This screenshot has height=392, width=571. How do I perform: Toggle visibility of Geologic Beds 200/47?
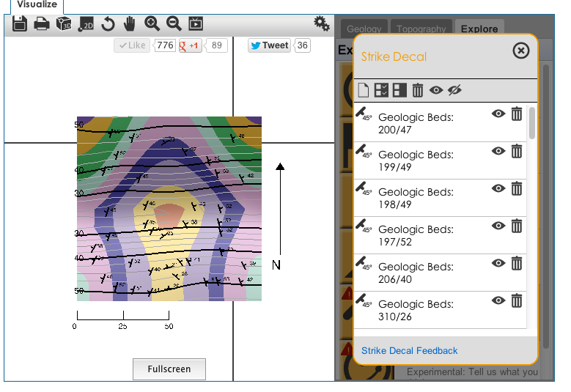pyautogui.click(x=498, y=114)
